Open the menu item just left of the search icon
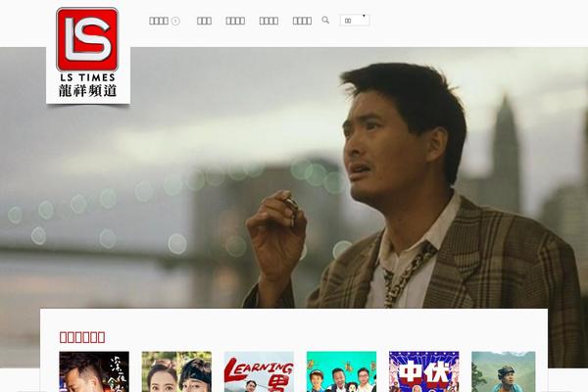The height and width of the screenshot is (392, 588). (302, 21)
